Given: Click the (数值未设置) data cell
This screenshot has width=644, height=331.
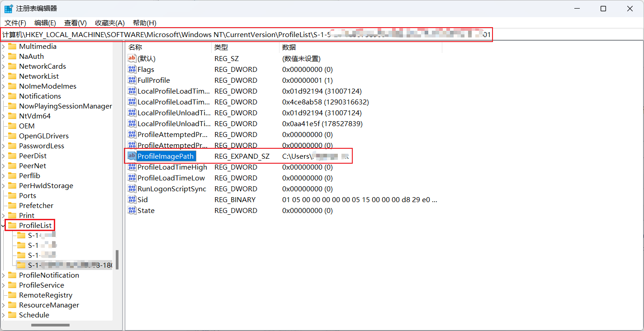Looking at the screenshot, I should pyautogui.click(x=301, y=58).
